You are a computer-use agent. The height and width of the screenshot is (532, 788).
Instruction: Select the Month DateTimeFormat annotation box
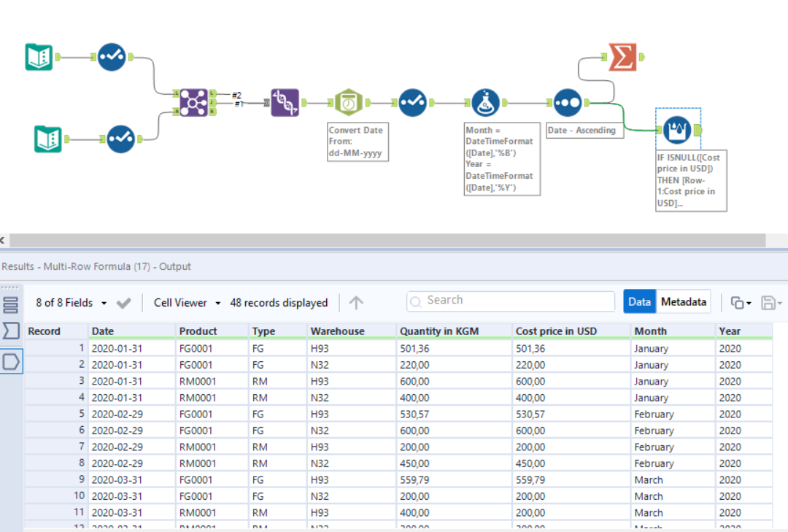(x=502, y=159)
